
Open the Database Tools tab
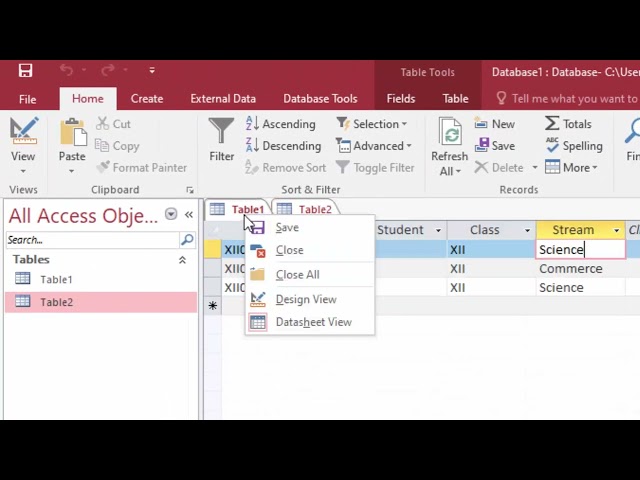click(320, 99)
